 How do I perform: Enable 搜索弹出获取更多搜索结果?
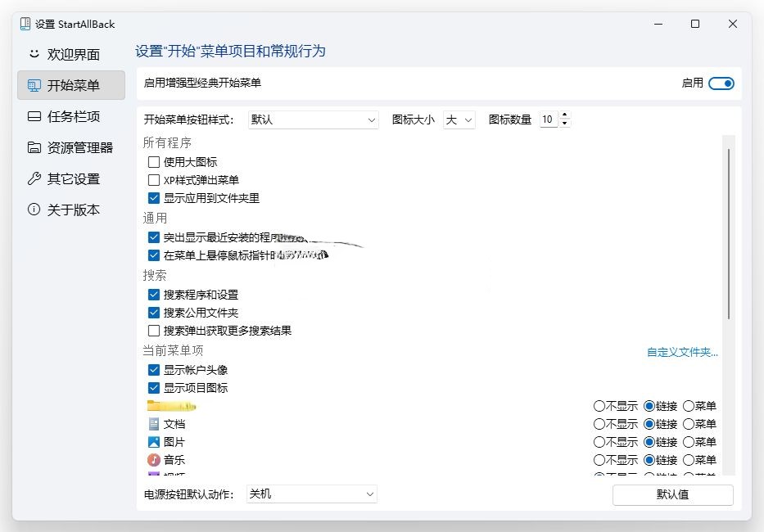point(153,331)
